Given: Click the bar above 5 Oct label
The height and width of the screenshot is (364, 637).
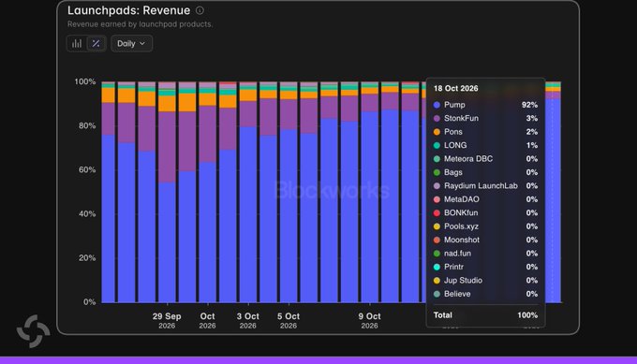Looking at the screenshot, I should [289, 193].
